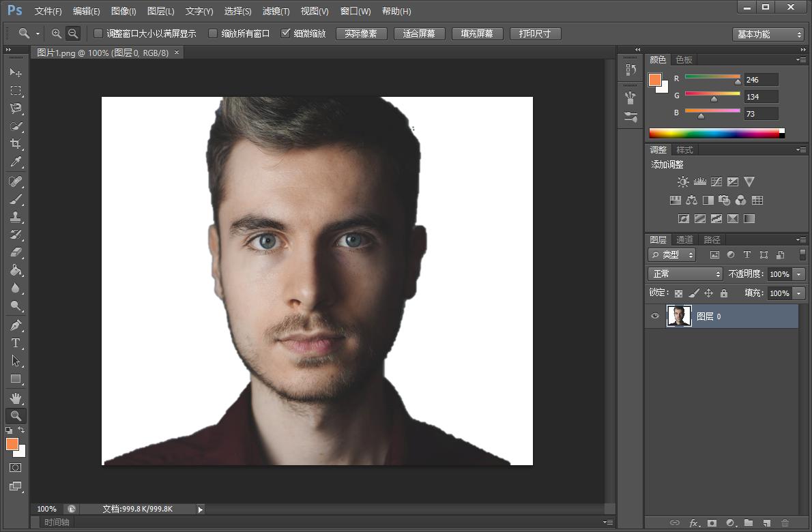The image size is (812, 532).
Task: Hide layer 图层 0 with eye icon
Action: click(656, 316)
